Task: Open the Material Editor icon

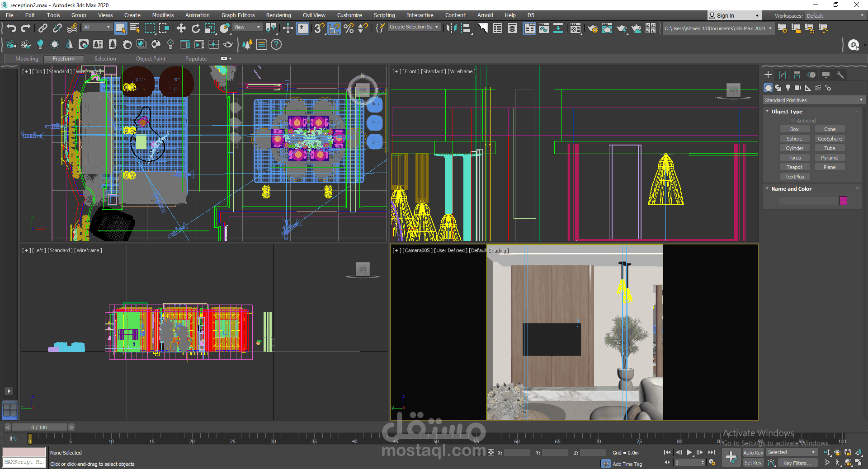Action: [575, 28]
